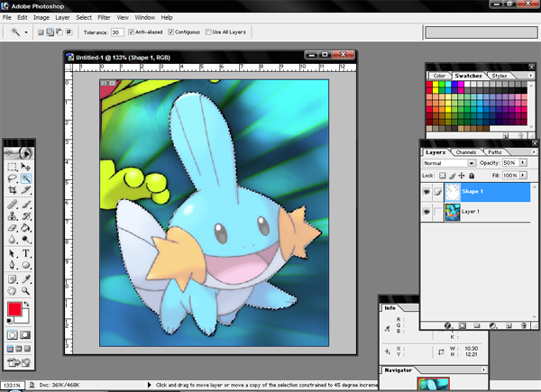Open Swatches palette flyout menu
This screenshot has width=541, height=392.
pos(531,75)
